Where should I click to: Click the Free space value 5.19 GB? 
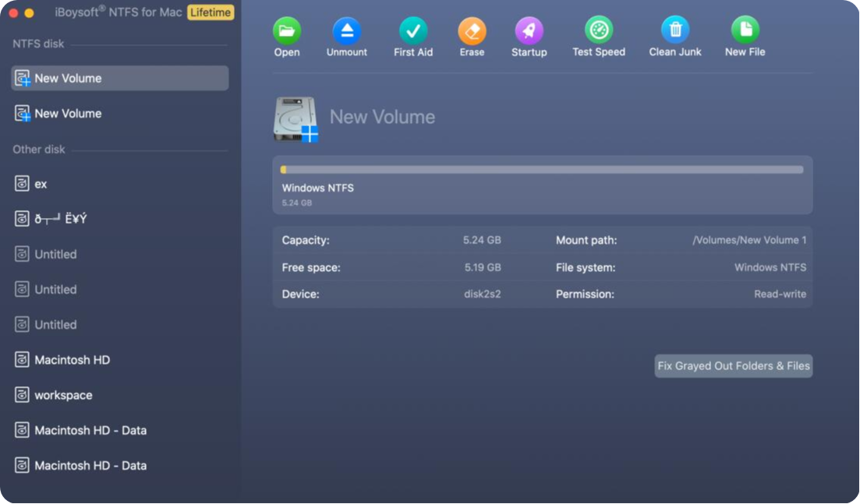click(x=482, y=267)
